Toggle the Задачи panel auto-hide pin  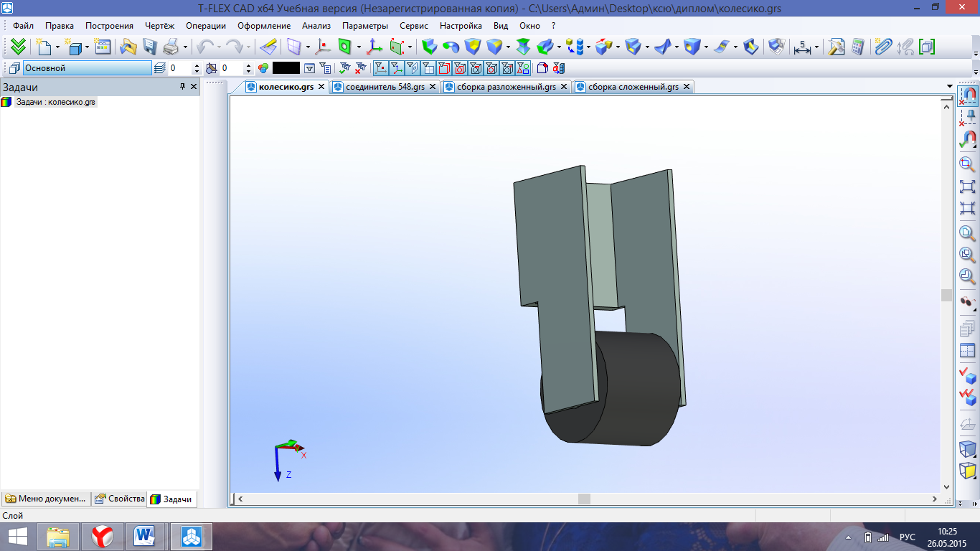coord(183,87)
